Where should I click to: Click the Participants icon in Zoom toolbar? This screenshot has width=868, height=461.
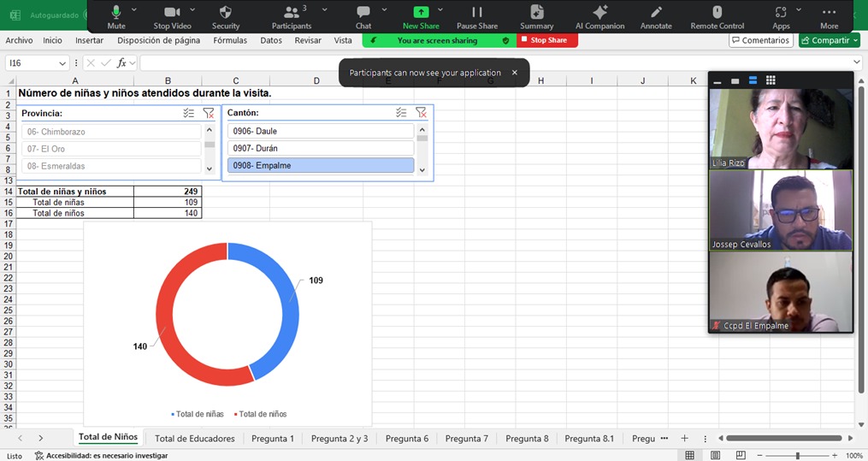point(292,12)
